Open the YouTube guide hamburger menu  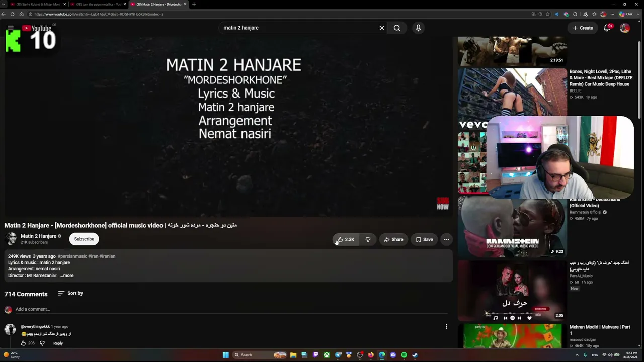11,28
